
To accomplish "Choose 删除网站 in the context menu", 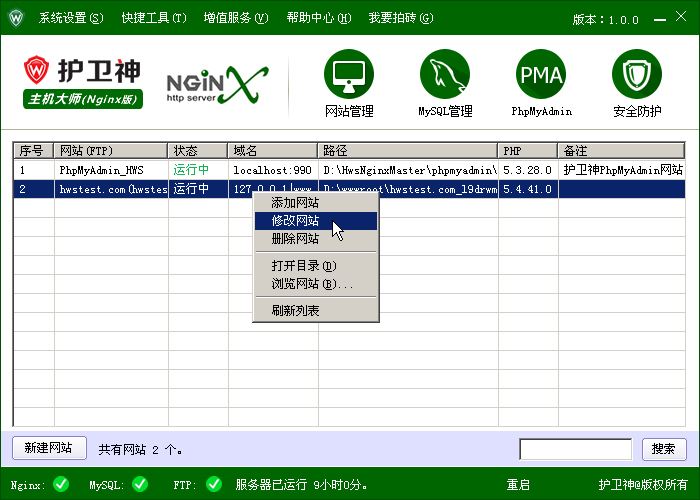I will point(316,239).
